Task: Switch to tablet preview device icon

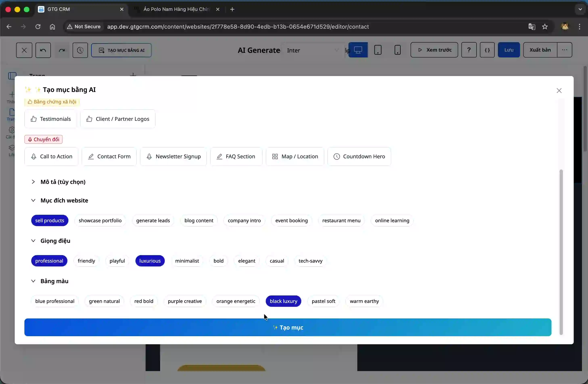Action: (x=377, y=50)
